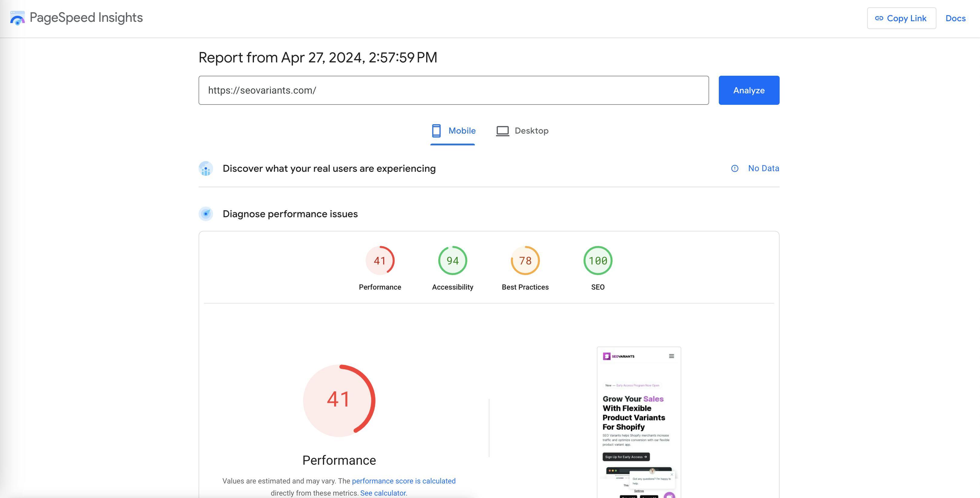Click the large Performance heading text

coord(339,460)
